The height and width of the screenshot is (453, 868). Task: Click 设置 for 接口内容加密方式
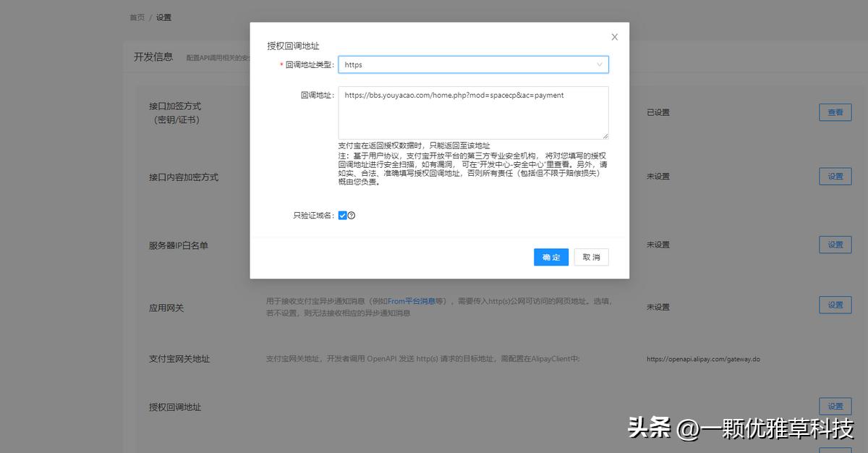pos(835,176)
